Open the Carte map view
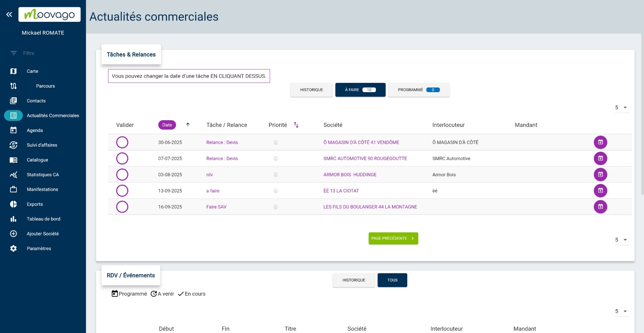Screen dimensions: 644x333 [13, 71]
